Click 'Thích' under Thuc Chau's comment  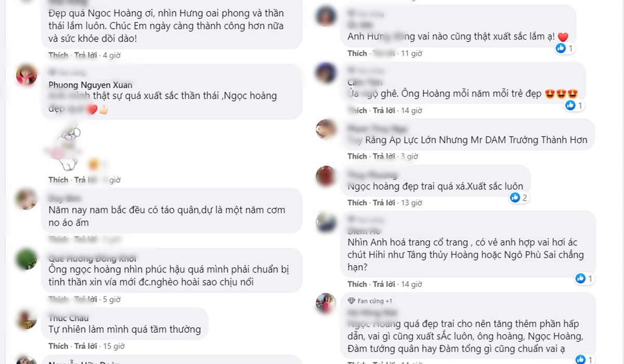(58, 346)
